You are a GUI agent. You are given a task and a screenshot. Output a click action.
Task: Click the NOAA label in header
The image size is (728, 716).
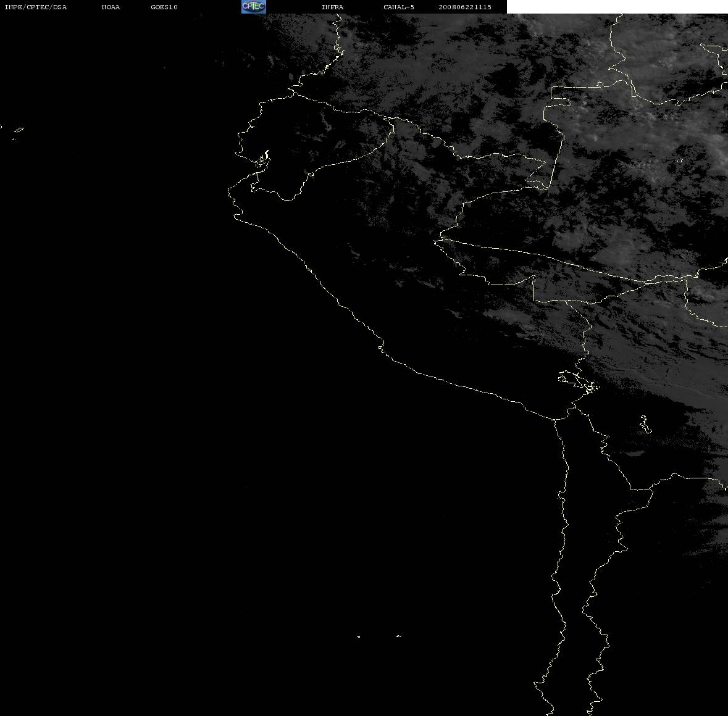111,7
